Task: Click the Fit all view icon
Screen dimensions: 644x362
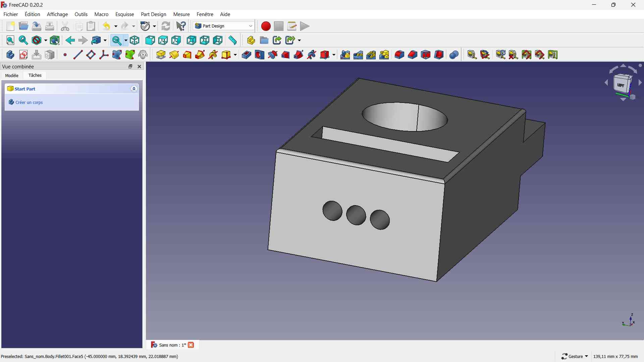Action: [10, 40]
